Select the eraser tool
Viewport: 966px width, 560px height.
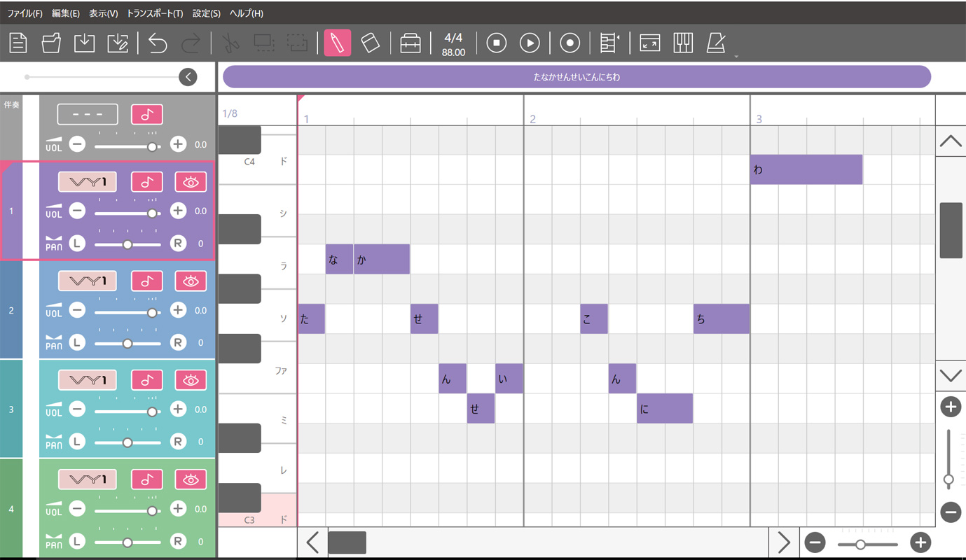pos(370,43)
